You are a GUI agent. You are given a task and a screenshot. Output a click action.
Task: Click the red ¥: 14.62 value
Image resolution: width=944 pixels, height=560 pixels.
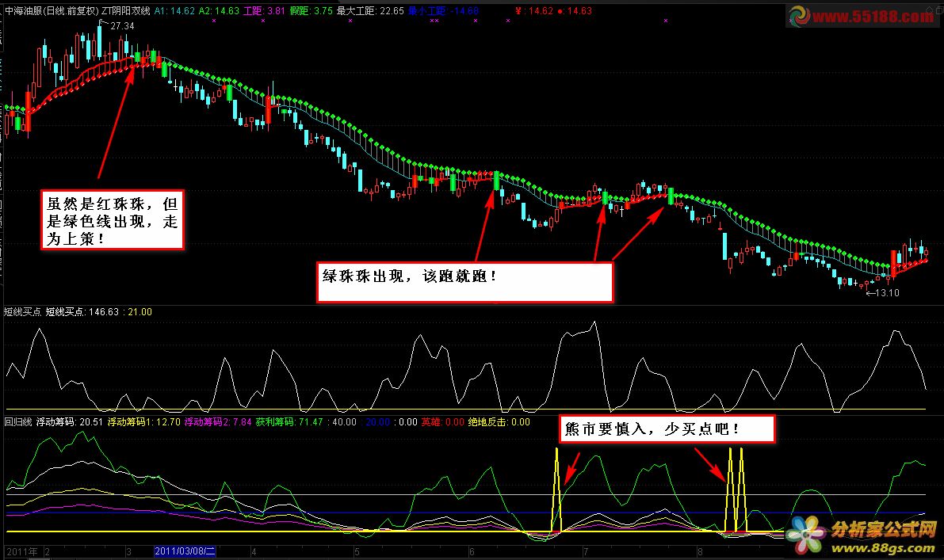coord(534,11)
